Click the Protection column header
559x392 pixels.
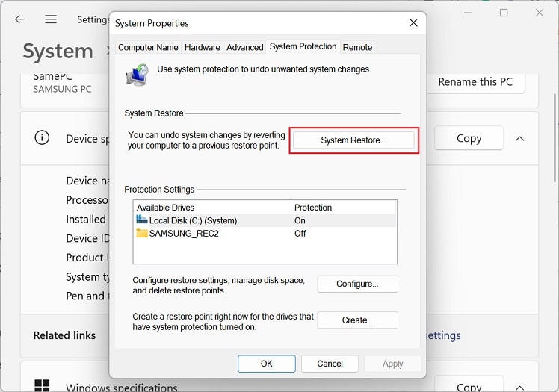point(344,208)
